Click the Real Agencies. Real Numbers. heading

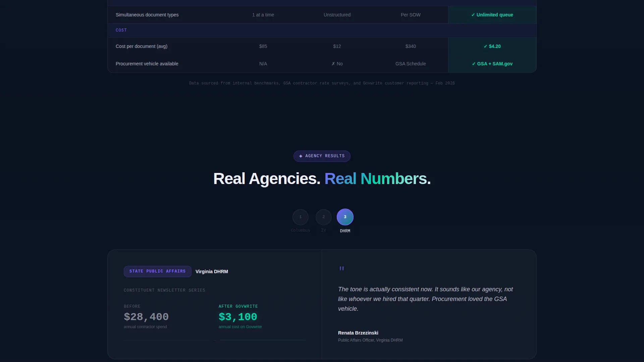point(322,179)
